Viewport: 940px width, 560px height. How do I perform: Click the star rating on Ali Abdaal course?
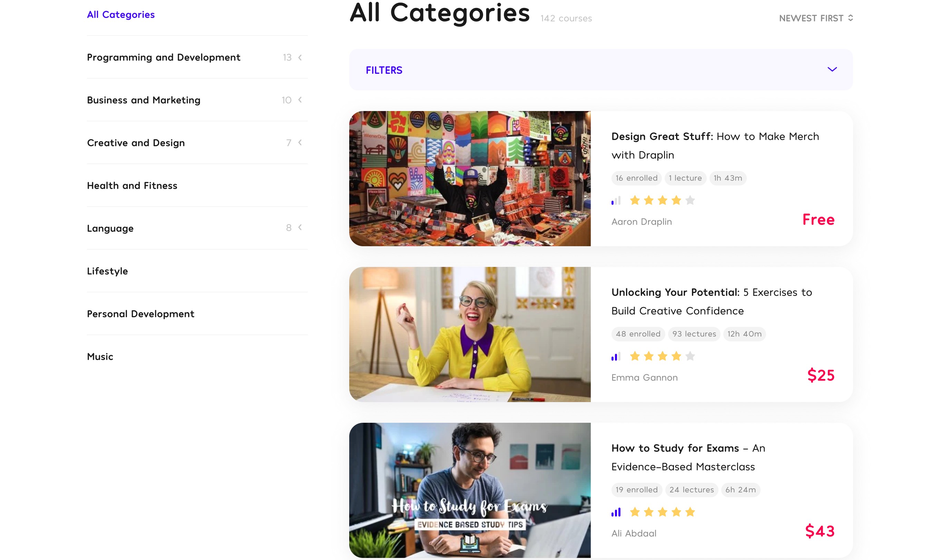(663, 512)
